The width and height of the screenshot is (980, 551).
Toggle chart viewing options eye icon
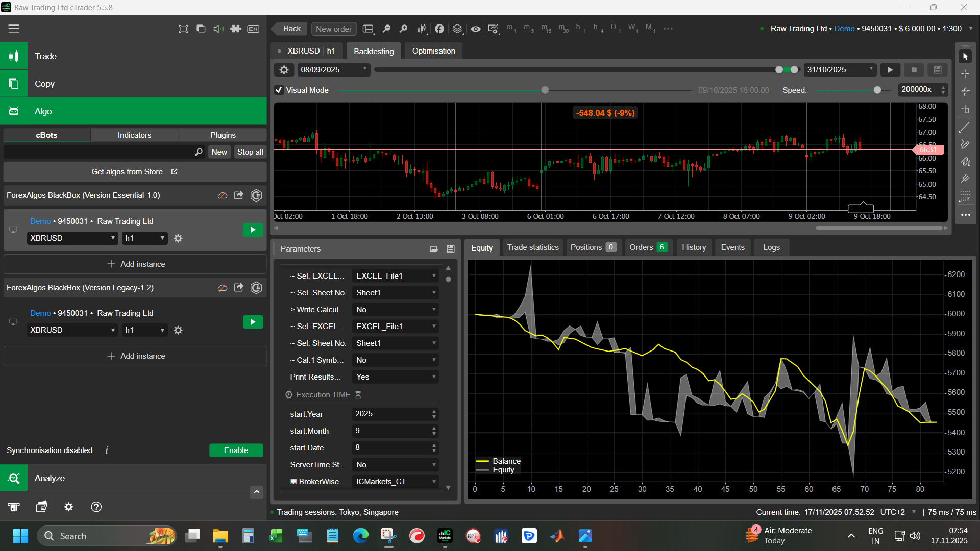click(x=475, y=29)
